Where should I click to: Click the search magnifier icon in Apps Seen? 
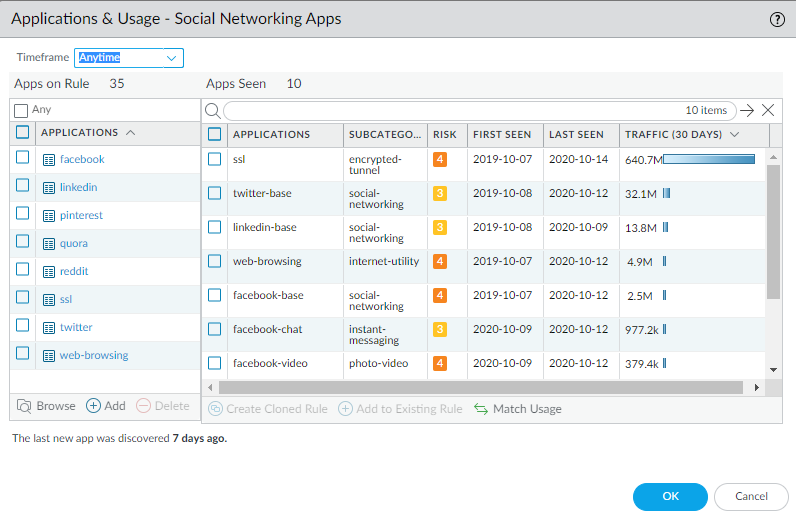[x=213, y=111]
